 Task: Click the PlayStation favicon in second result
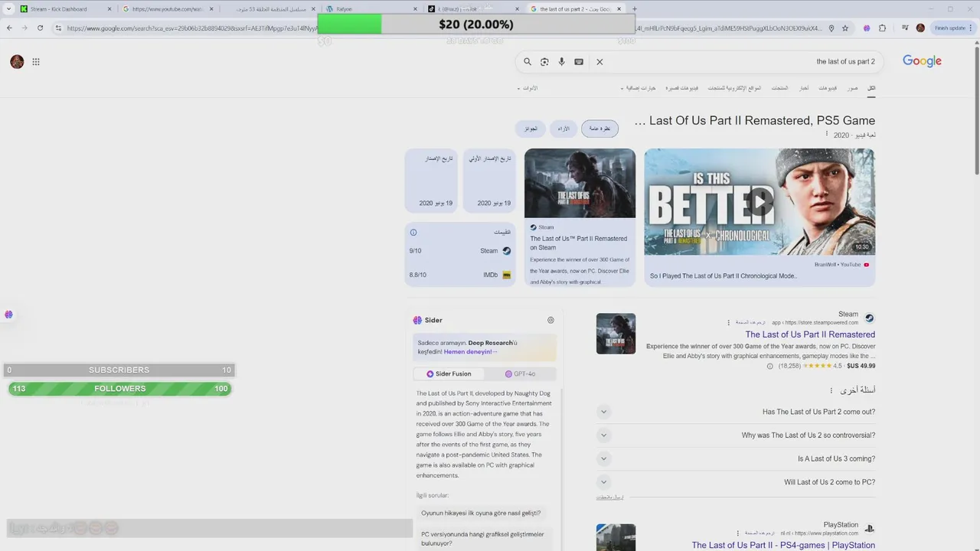pos(869,529)
